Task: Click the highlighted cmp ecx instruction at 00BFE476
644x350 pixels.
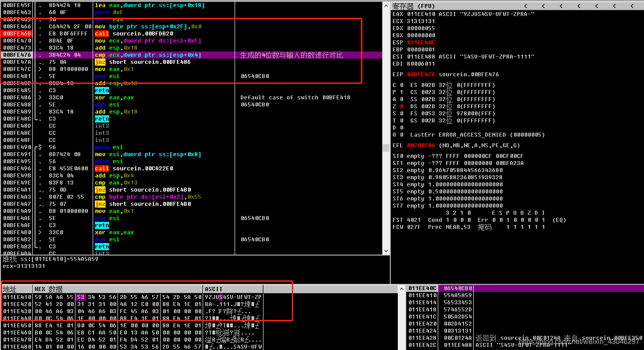Action: tap(148, 55)
